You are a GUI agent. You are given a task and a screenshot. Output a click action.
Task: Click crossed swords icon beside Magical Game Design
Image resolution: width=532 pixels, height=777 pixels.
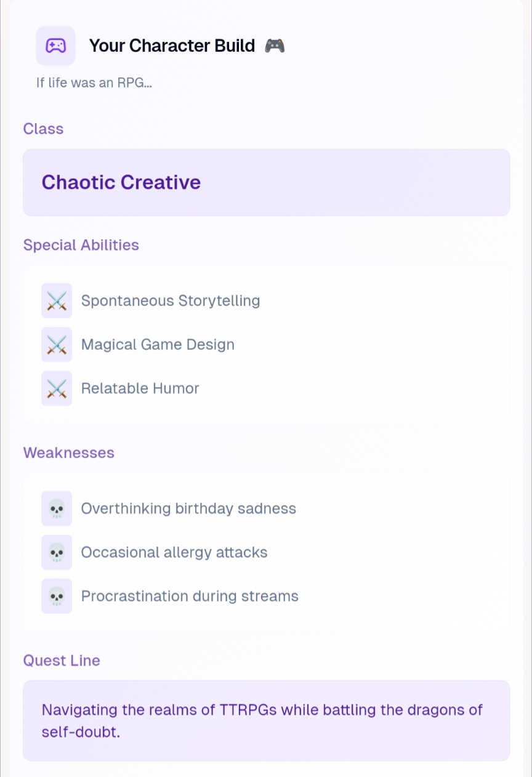point(57,344)
